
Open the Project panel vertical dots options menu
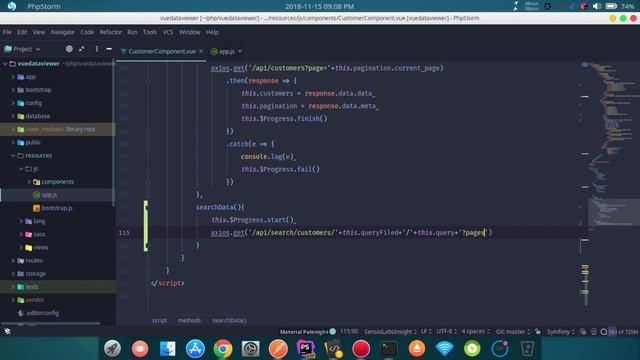(x=97, y=49)
